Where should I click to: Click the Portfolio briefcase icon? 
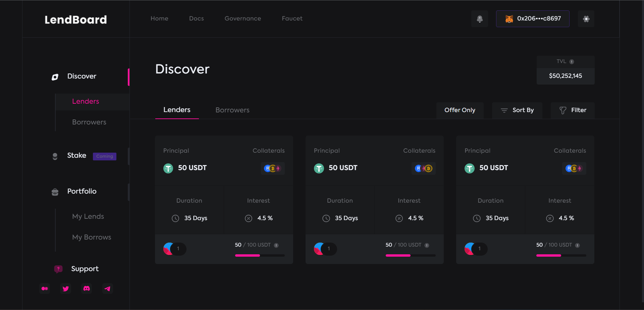coord(55,192)
